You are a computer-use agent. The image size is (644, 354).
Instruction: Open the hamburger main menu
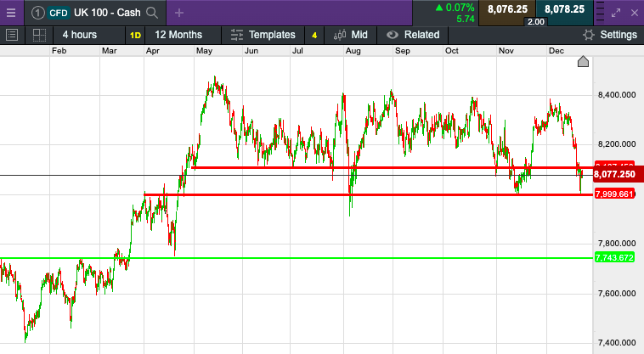click(11, 13)
